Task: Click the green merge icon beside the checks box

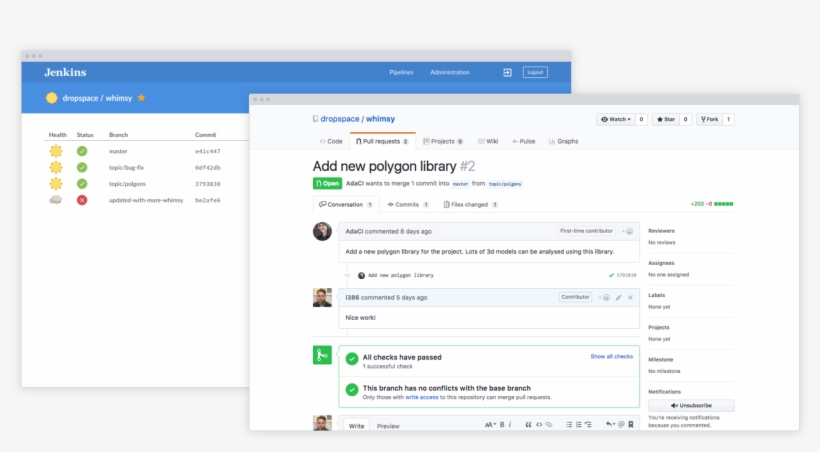Action: [x=322, y=355]
